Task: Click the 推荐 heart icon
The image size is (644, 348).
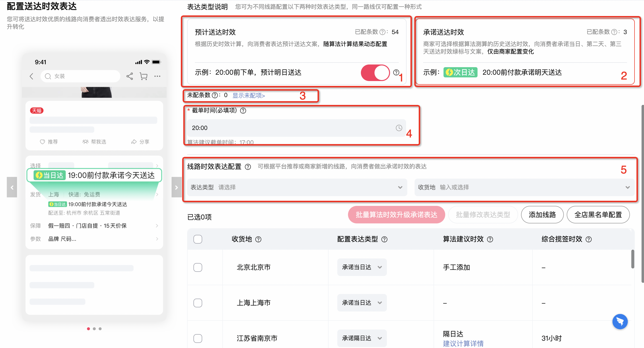Action: [43, 142]
